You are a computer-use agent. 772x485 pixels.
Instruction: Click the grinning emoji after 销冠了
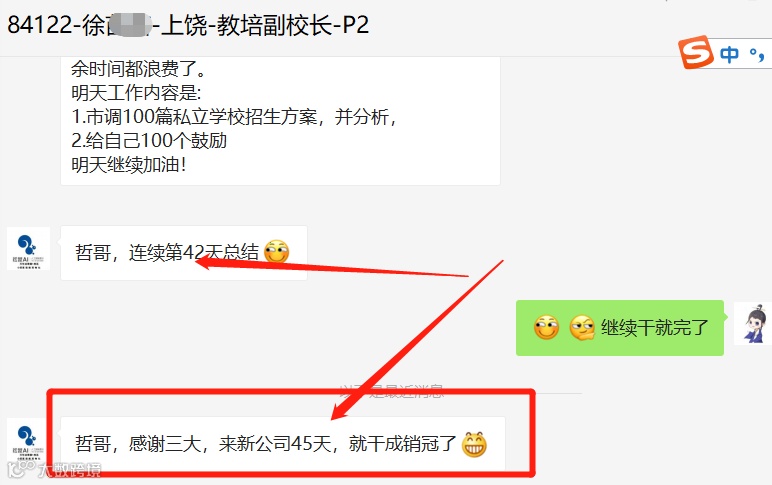474,444
